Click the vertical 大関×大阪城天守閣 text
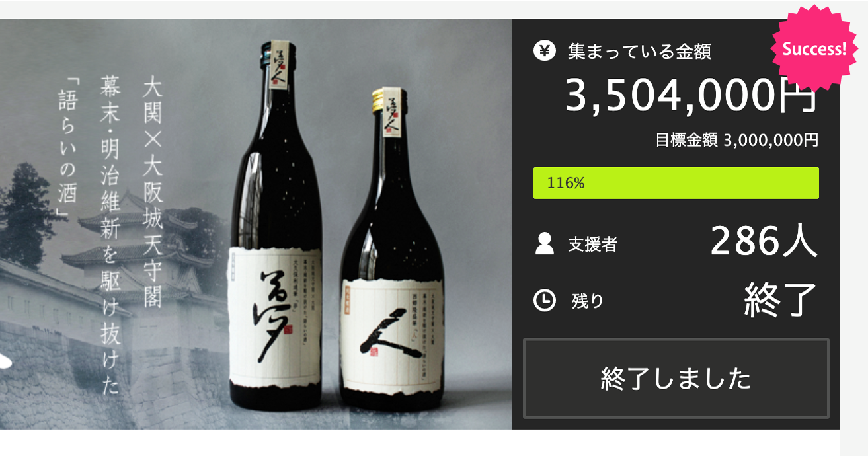 pyautogui.click(x=153, y=193)
